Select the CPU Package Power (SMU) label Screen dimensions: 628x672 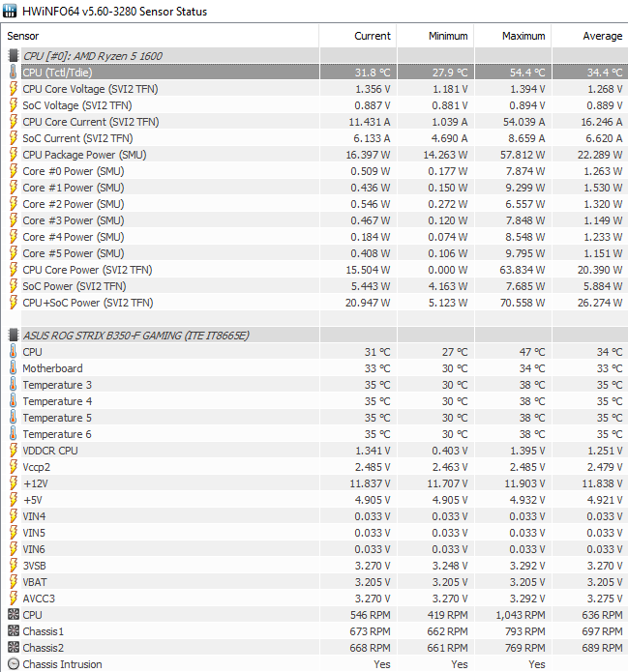click(84, 155)
